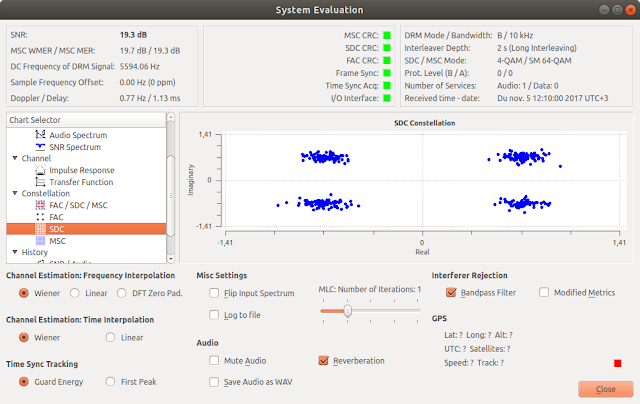Disable the Reverberation checkbox
Viewport: 640px width, 404px height.
pyautogui.click(x=324, y=361)
